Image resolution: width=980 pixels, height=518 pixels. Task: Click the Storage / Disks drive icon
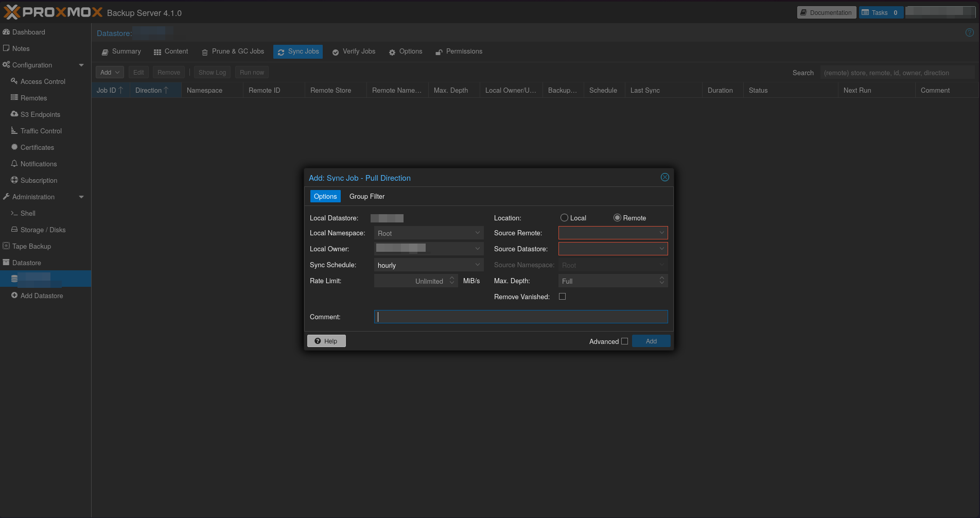click(x=14, y=229)
